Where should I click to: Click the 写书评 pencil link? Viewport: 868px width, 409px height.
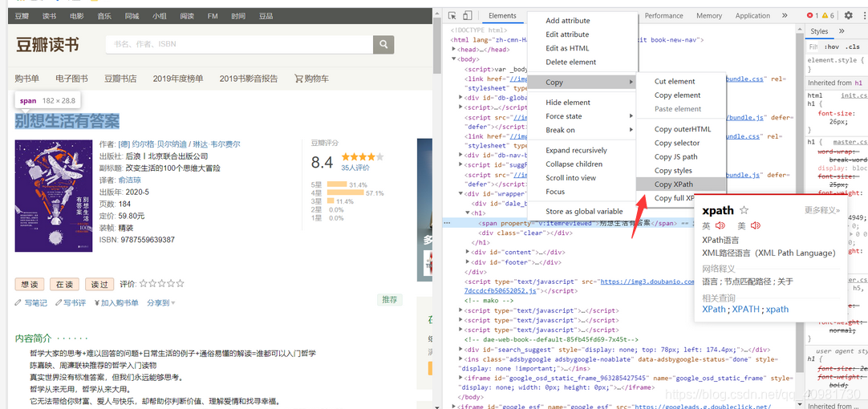(70, 302)
